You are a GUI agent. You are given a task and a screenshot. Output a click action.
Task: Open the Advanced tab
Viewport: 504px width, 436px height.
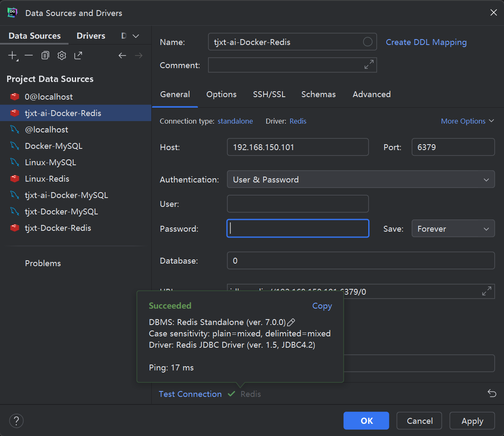tap(372, 94)
